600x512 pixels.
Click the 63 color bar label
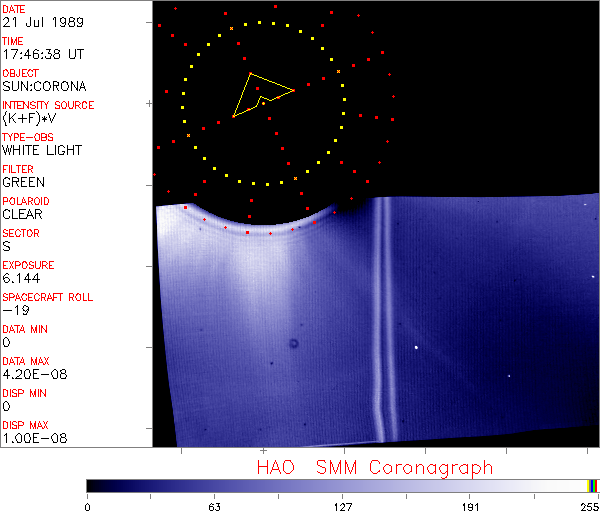[215, 507]
